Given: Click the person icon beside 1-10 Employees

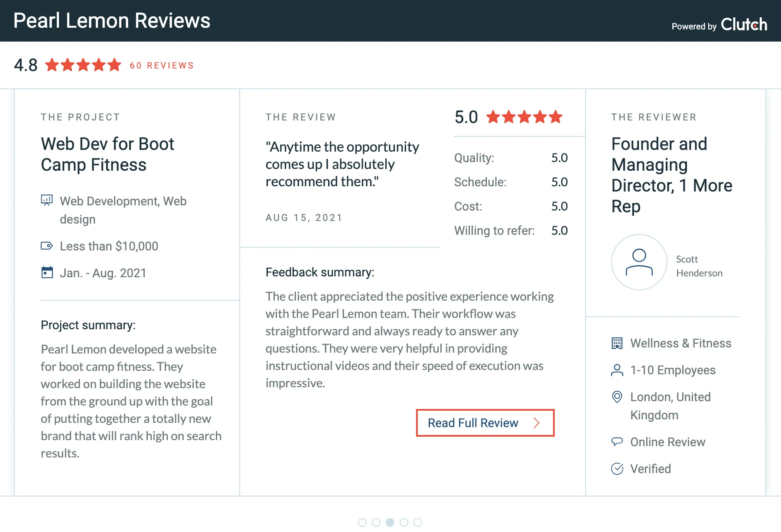Looking at the screenshot, I should pos(617,370).
